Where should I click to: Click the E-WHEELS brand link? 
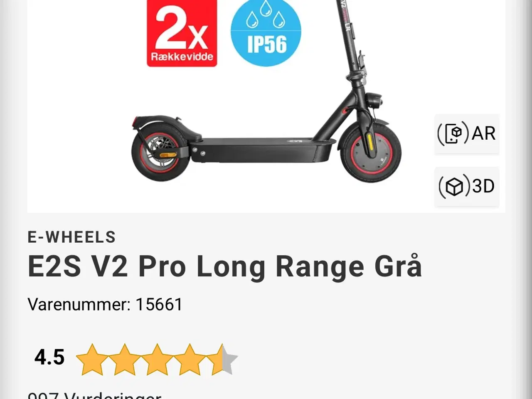(71, 237)
